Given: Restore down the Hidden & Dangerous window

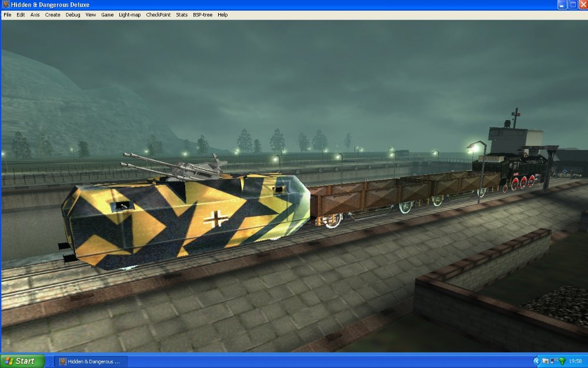Looking at the screenshot, I should (573, 5).
